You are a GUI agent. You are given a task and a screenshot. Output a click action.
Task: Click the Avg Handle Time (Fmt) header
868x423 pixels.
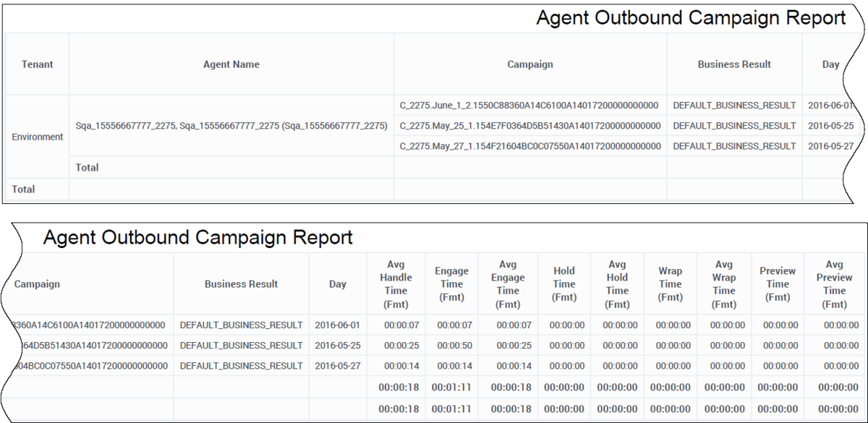coord(396,284)
